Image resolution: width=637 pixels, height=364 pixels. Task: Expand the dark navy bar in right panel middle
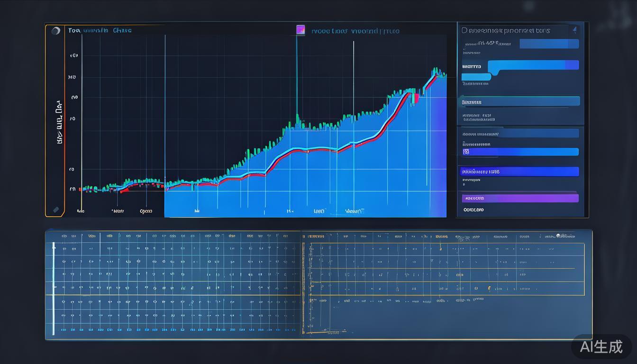[x=520, y=133]
